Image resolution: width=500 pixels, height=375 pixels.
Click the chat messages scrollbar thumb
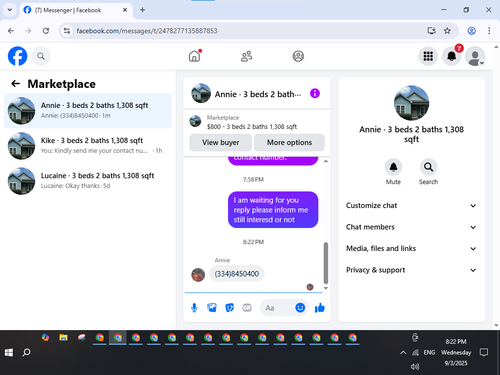(x=326, y=263)
